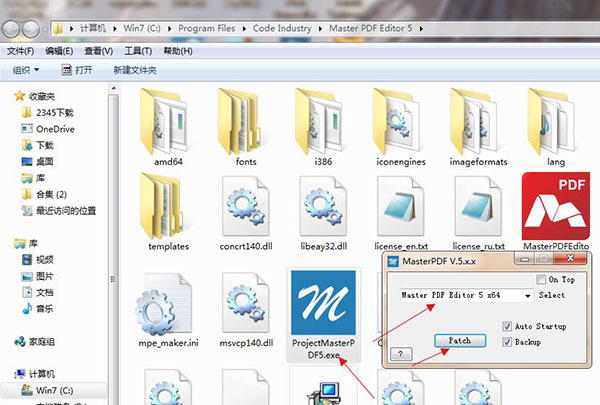Open 视频 library in the sidebar

pyautogui.click(x=38, y=260)
